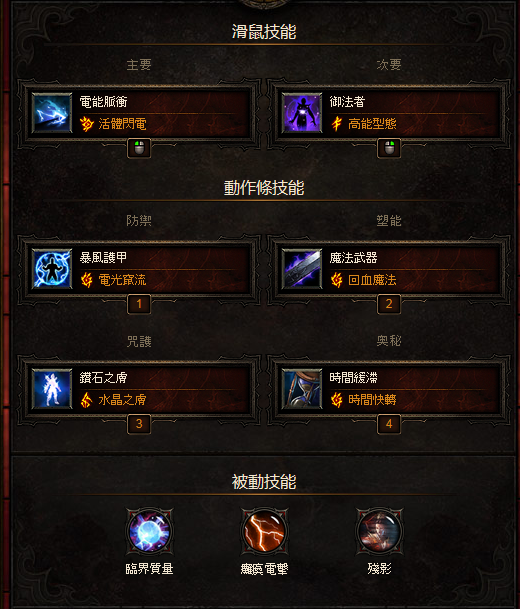Select the 暴風護甲 armor skill icon
Viewport: 520px width, 609px height.
52,268
